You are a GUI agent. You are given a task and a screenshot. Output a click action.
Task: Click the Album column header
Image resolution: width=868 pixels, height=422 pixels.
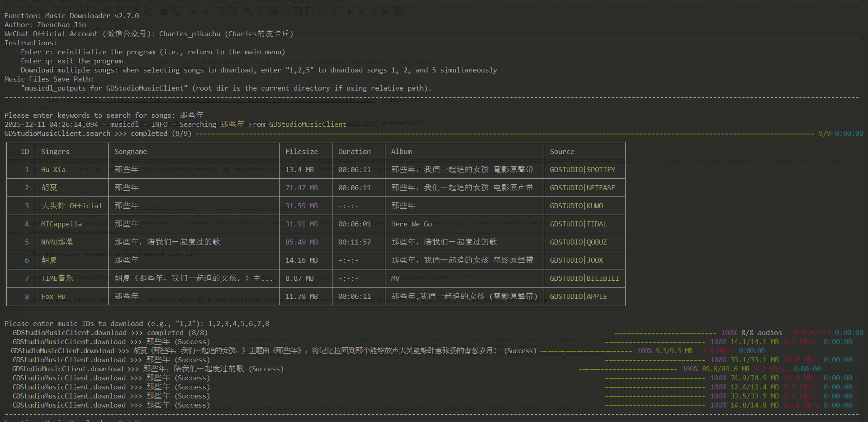[401, 152]
